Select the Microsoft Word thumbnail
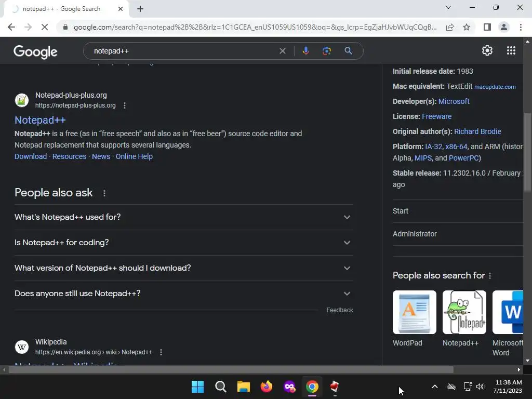Screen dimensions: 532x399 (x=508, y=312)
